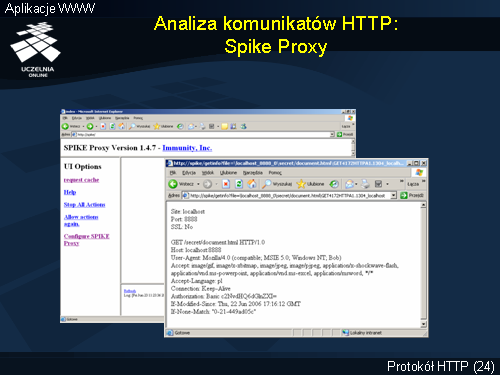Open Widok menu in front getinfo window
The image size is (500, 375).
[208, 173]
